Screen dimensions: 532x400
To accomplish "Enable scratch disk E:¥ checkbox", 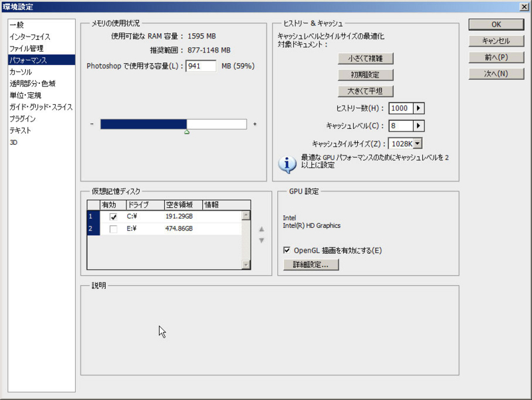I will [x=113, y=229].
